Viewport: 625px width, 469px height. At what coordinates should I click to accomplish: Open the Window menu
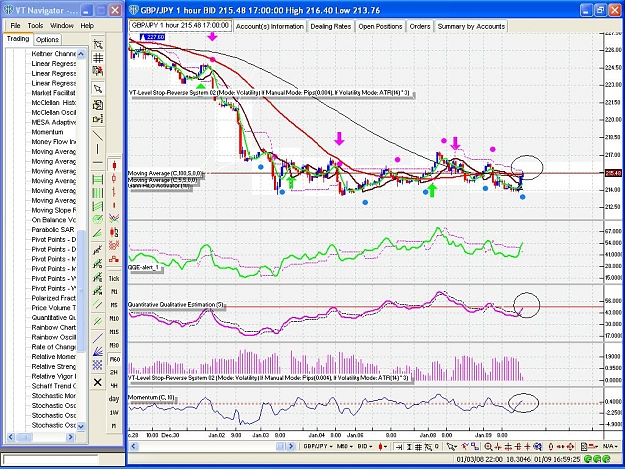click(62, 26)
